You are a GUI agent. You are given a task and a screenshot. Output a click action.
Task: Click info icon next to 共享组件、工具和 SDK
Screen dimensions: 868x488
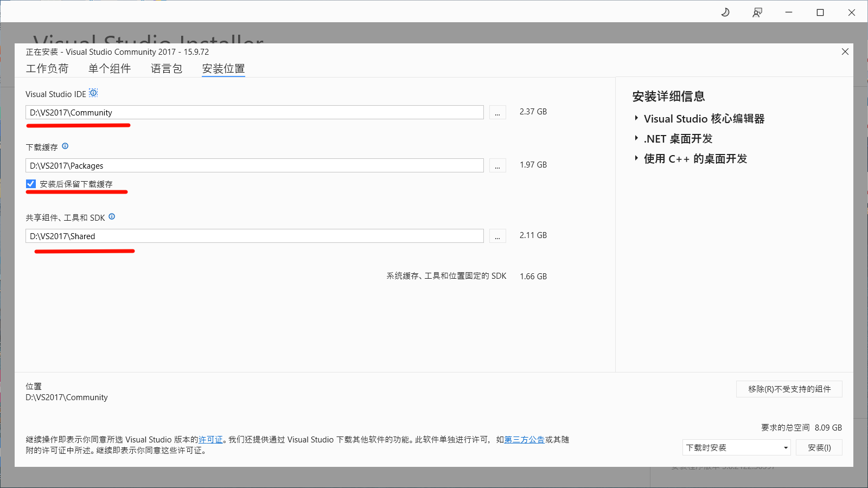112,216
